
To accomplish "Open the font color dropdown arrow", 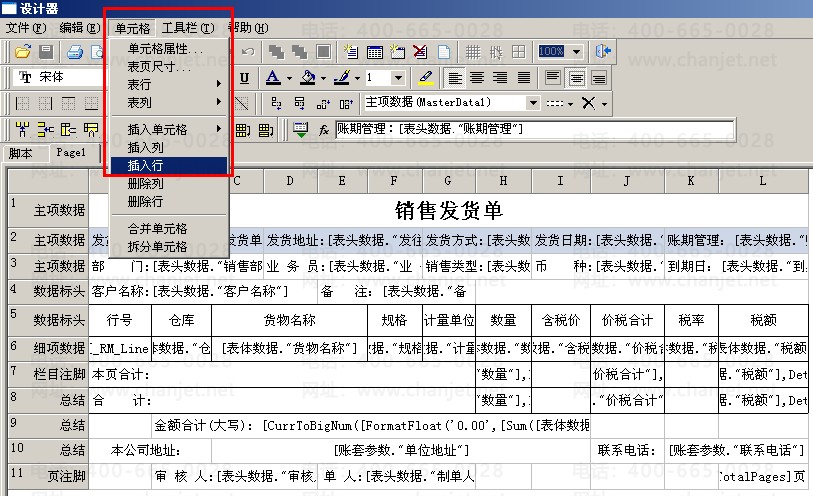I will click(289, 79).
